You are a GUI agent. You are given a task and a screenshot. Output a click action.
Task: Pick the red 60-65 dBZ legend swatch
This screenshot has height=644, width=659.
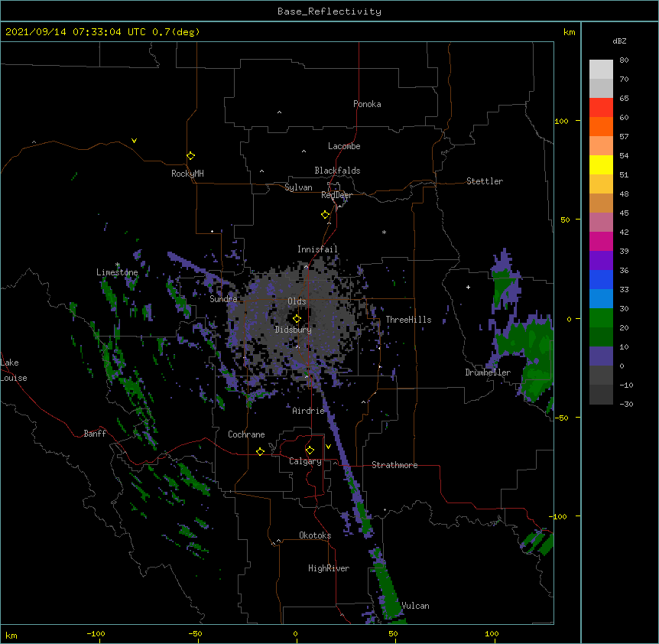click(x=601, y=108)
